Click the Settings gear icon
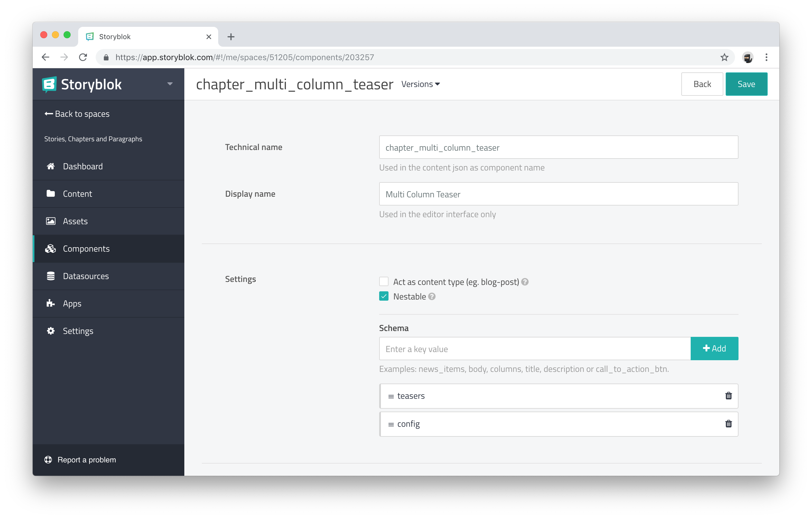This screenshot has width=812, height=519. point(50,331)
